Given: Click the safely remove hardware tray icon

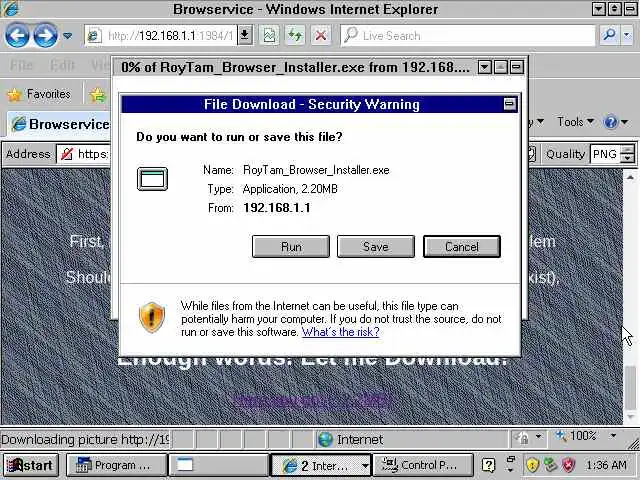Looking at the screenshot, I should (551, 465).
